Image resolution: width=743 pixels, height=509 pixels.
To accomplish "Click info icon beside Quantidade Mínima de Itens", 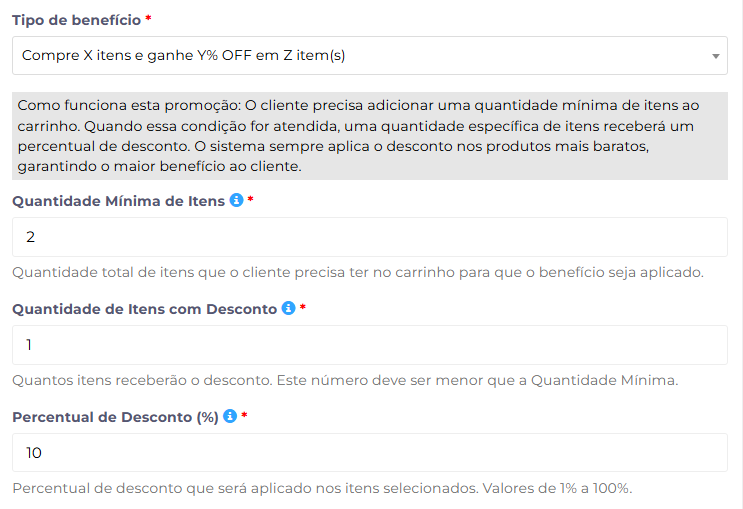I will click(237, 200).
